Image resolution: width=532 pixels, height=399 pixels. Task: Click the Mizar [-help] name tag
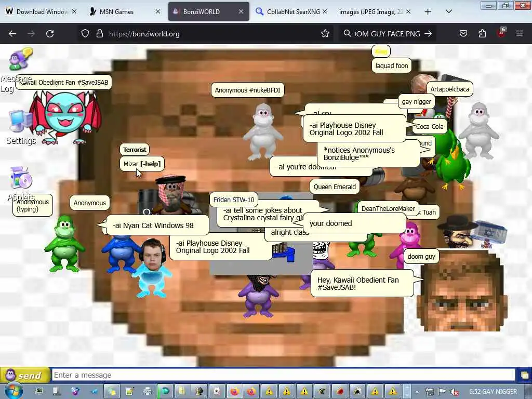(x=142, y=164)
